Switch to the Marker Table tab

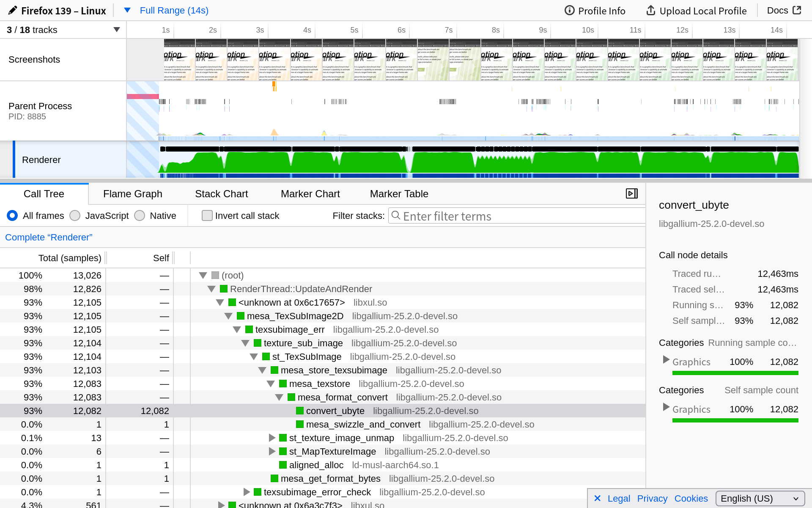pyautogui.click(x=399, y=194)
